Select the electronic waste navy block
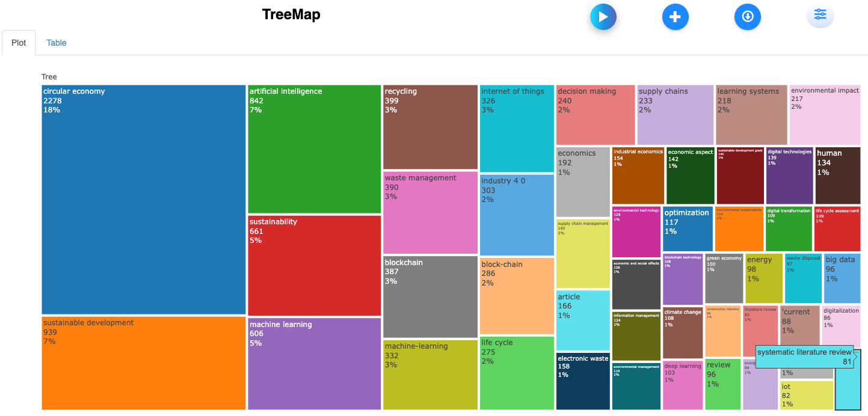The image size is (868, 416). point(583,381)
